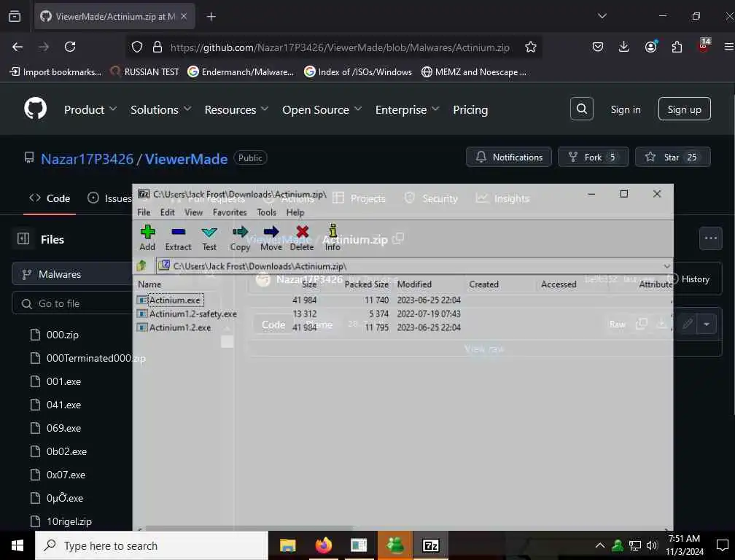Image resolution: width=735 pixels, height=560 pixels.
Task: Sort 7-Zip list by Packed Size column
Action: 367,284
